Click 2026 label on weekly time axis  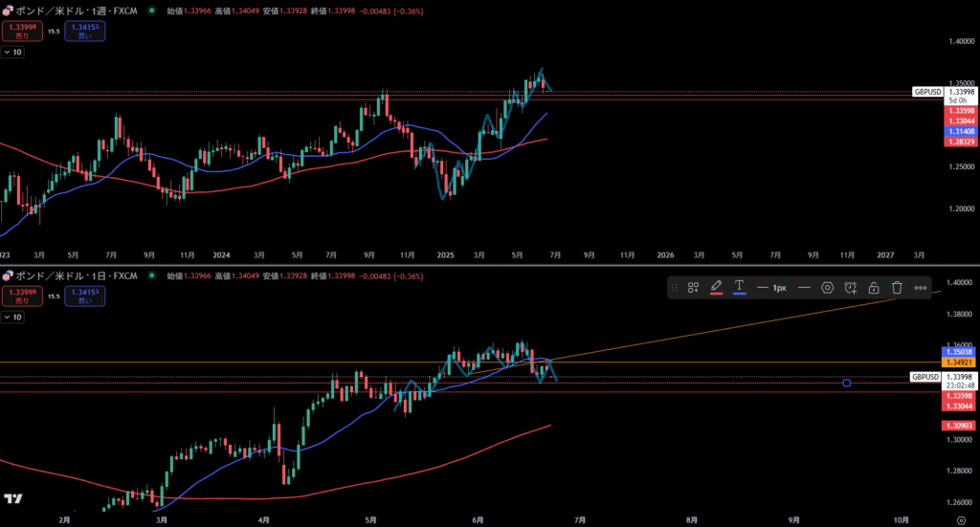[x=666, y=254]
